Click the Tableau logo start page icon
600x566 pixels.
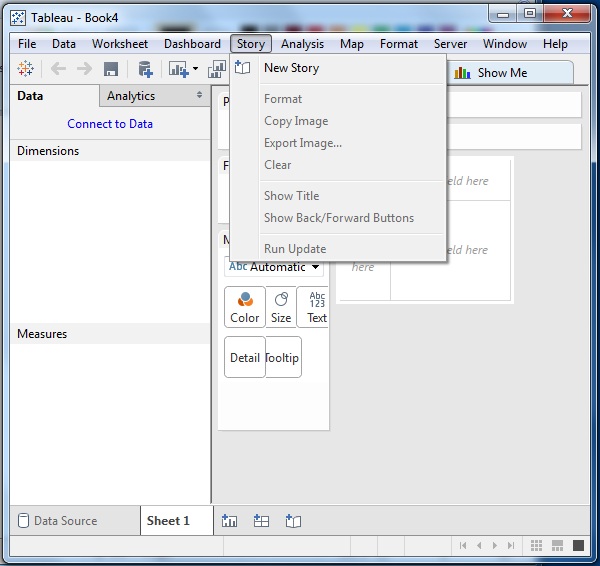point(26,69)
